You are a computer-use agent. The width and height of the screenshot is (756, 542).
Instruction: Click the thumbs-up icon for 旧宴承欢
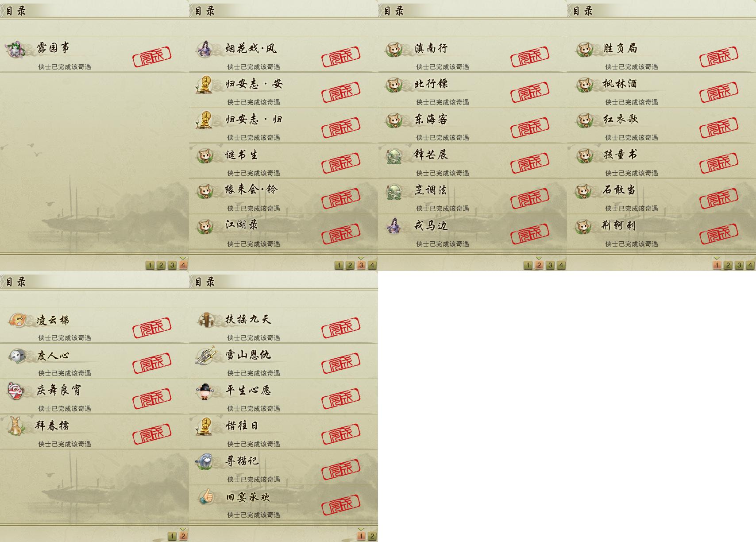[x=204, y=497]
